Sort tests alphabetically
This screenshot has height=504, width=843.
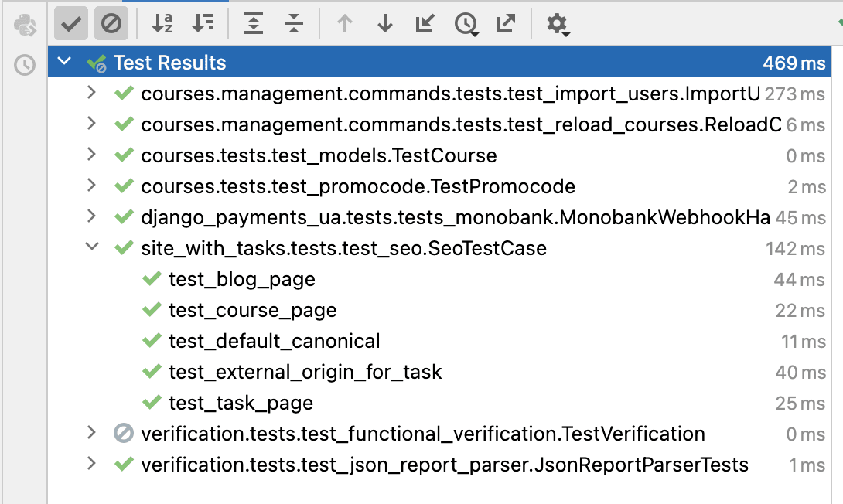[x=162, y=24]
